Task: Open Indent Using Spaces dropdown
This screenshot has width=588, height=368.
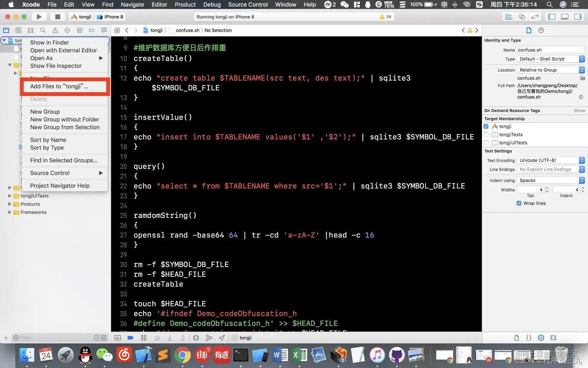Action: coord(551,181)
